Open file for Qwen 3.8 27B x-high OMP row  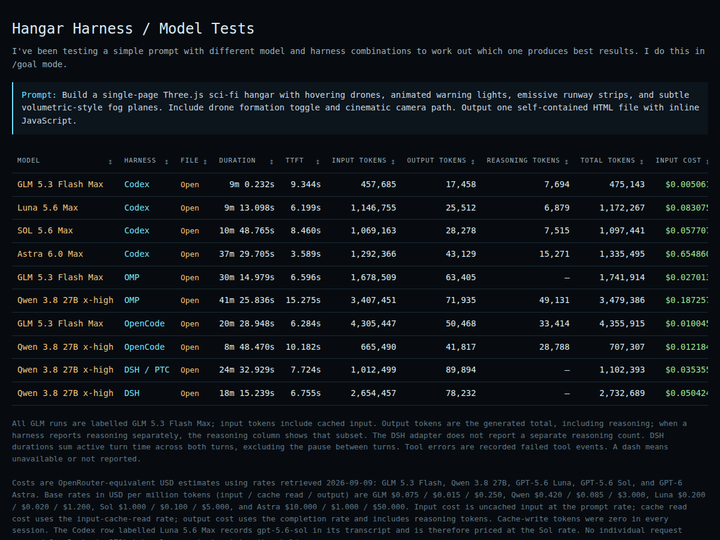190,300
